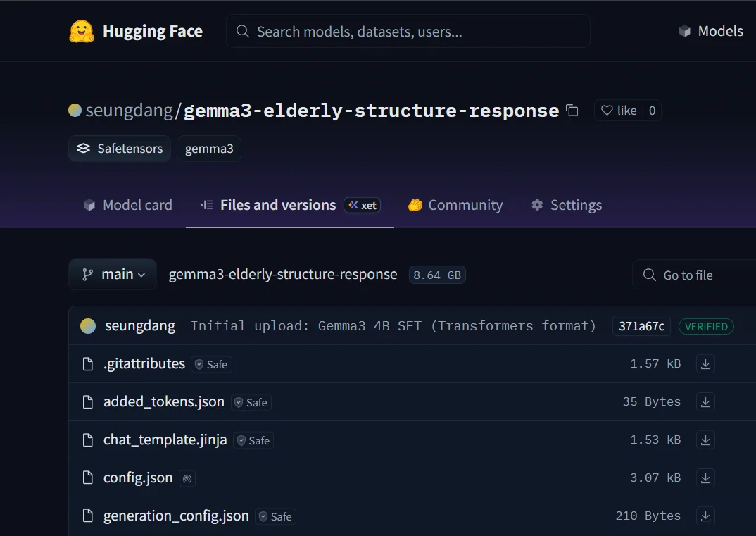Open gemma3-elderly-structure-response breadcrumb folder
756x536 pixels.
283,274
